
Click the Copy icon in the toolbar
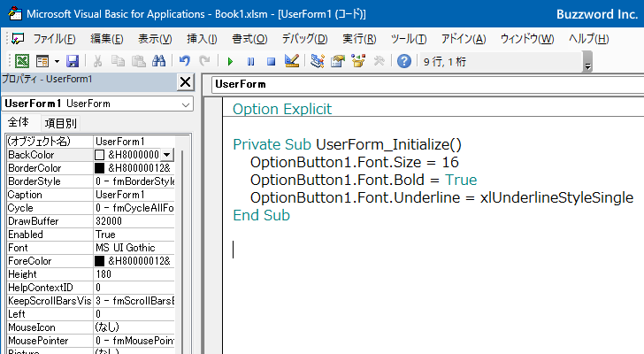[118, 61]
